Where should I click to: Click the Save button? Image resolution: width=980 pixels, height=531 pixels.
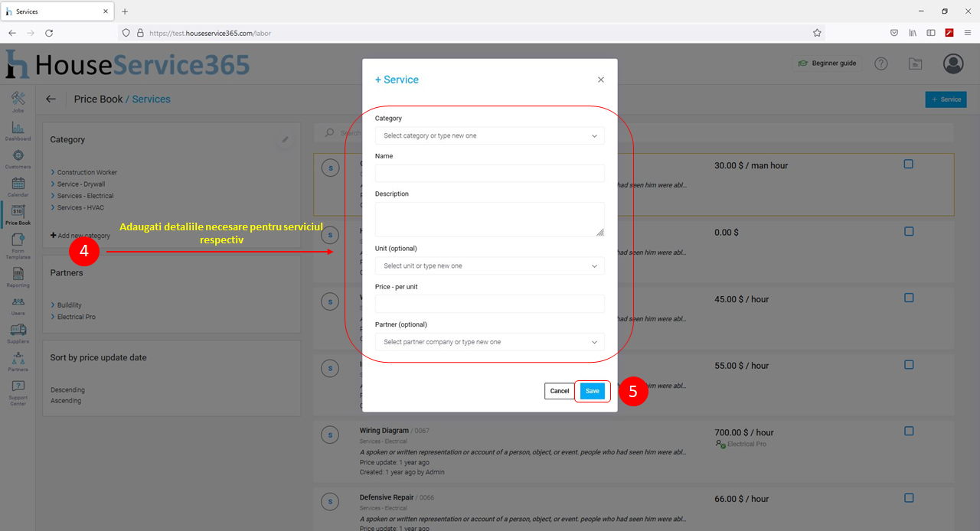pyautogui.click(x=593, y=391)
